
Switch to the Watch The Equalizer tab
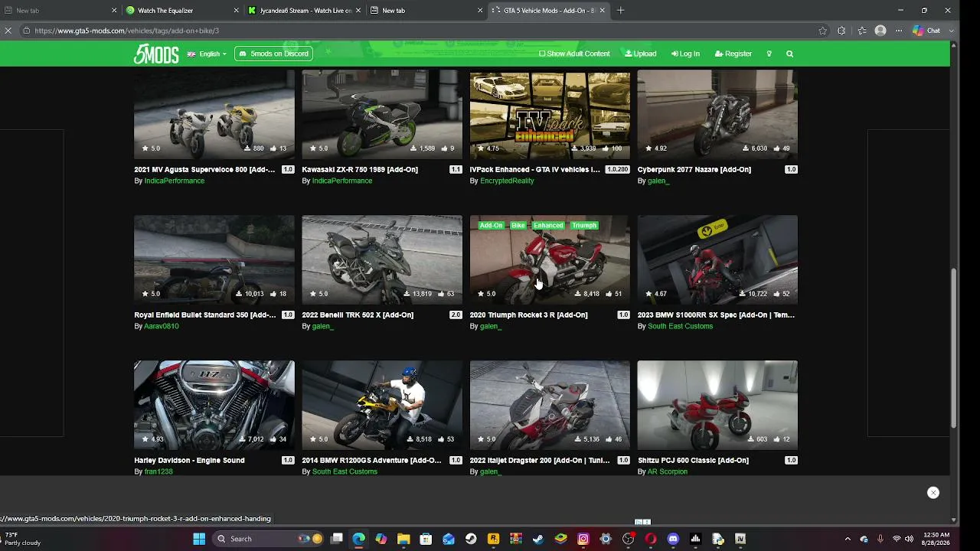(x=184, y=11)
